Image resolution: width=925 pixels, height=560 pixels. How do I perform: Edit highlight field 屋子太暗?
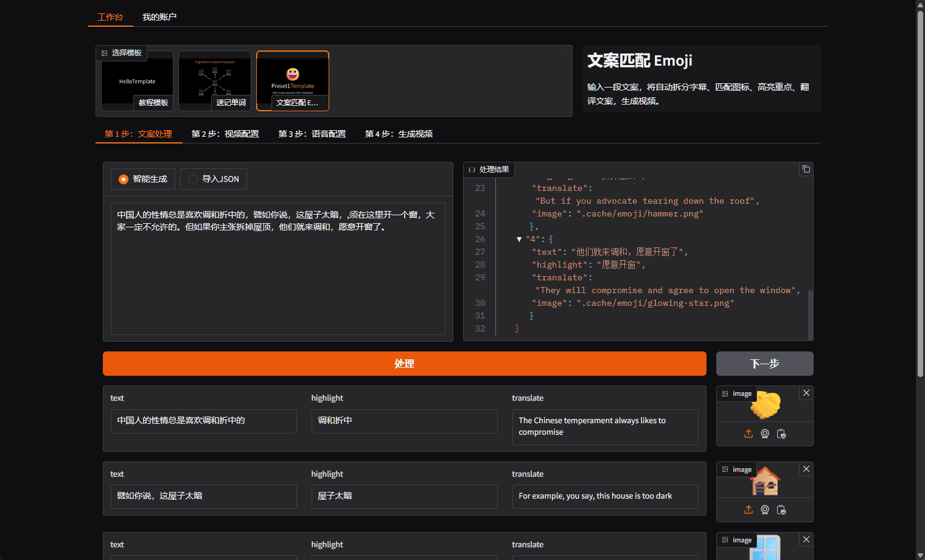coord(405,496)
